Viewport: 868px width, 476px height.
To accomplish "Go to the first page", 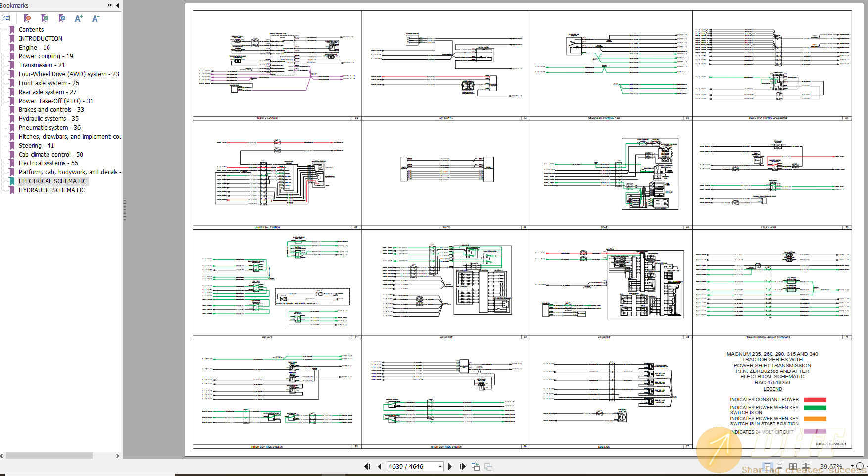I will [367, 466].
